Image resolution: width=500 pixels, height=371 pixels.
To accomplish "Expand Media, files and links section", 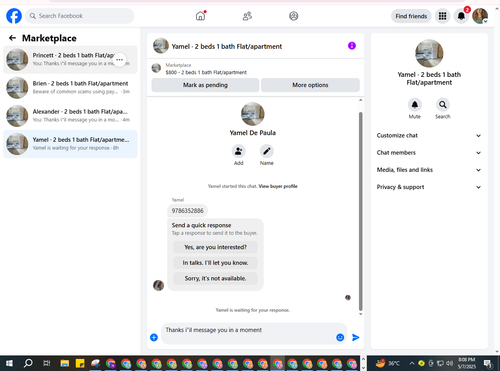I will pyautogui.click(x=429, y=170).
